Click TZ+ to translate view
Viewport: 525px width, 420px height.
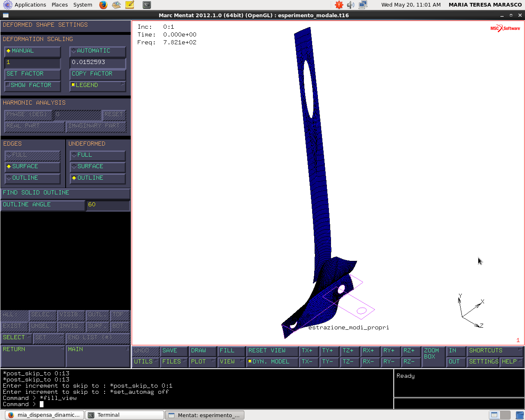[x=350, y=351]
